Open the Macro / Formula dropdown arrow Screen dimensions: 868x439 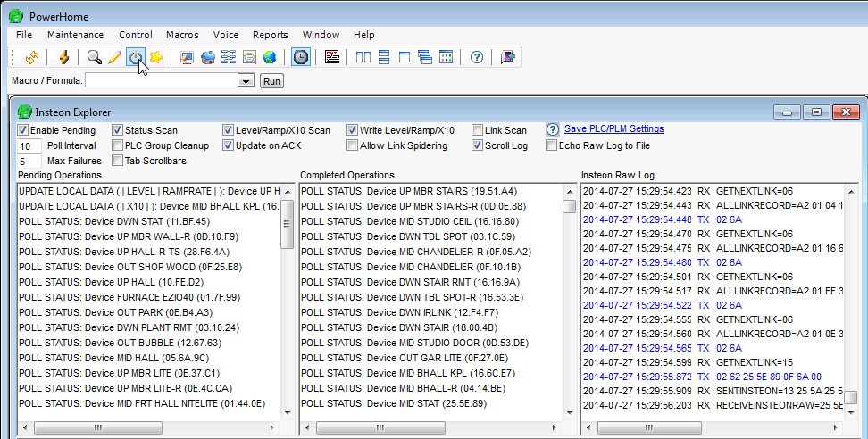point(246,80)
